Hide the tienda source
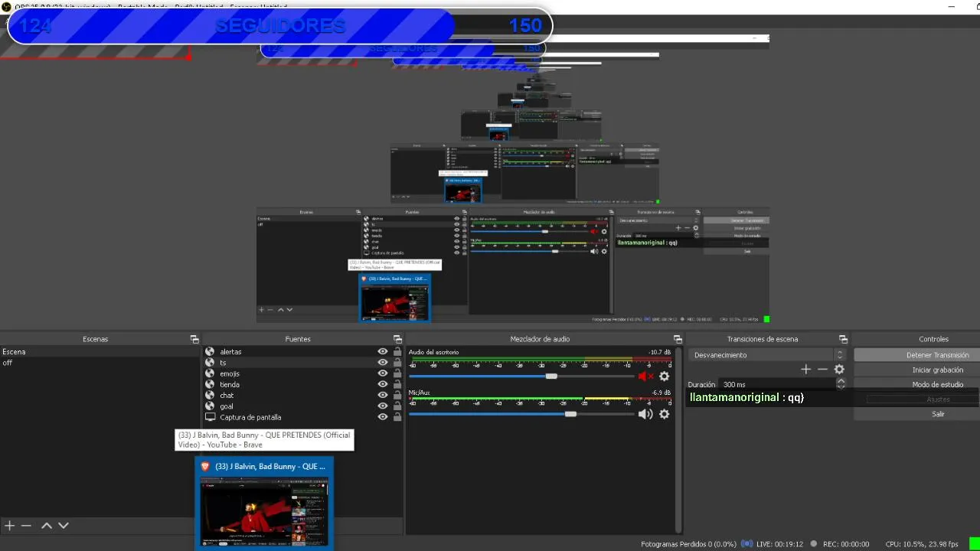 tap(383, 384)
